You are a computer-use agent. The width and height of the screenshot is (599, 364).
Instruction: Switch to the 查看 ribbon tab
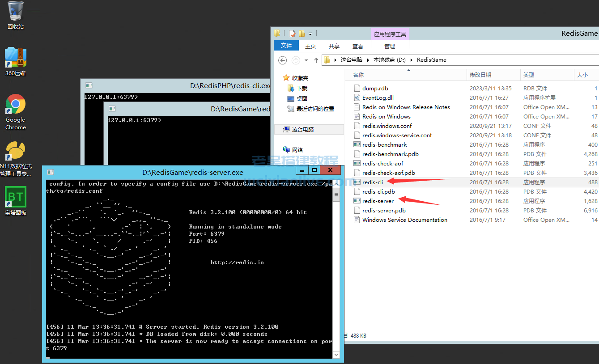pyautogui.click(x=357, y=46)
